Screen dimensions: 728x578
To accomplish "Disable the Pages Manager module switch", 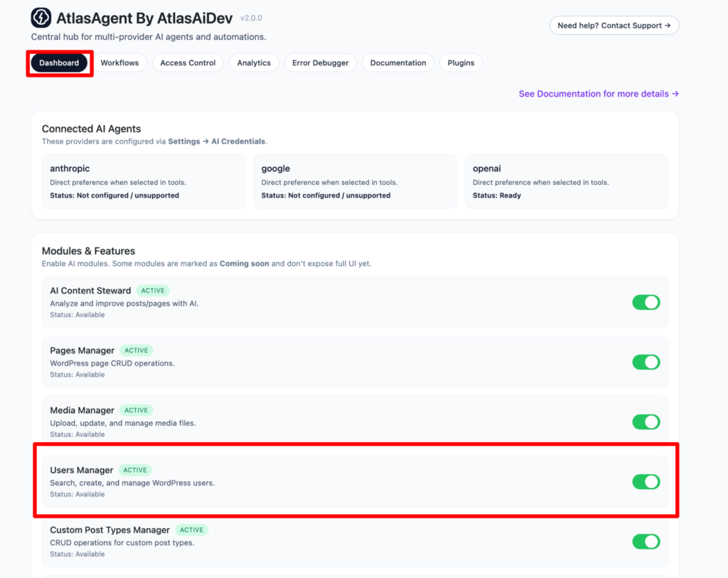I will point(646,362).
